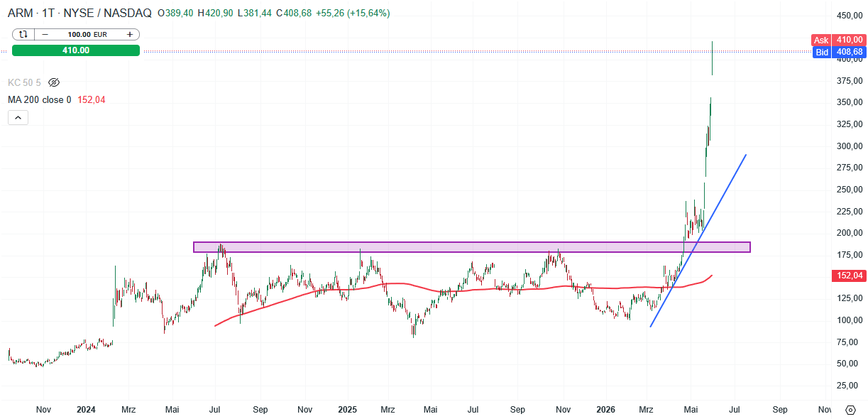868x419 pixels.
Task: Open chart settings gear at bottom right
Action: [850, 410]
